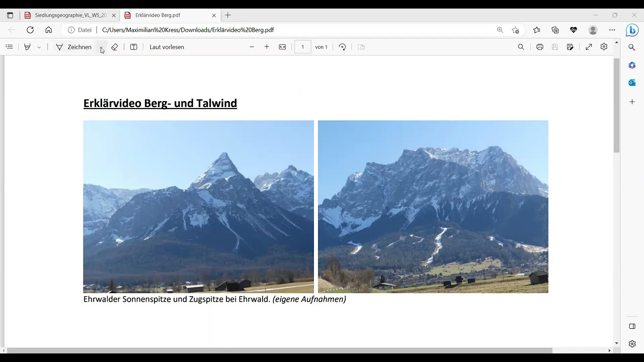This screenshot has height=362, width=644.
Task: Click Ehrwalder Sonnenspitze mountain photo
Action: coord(198,207)
